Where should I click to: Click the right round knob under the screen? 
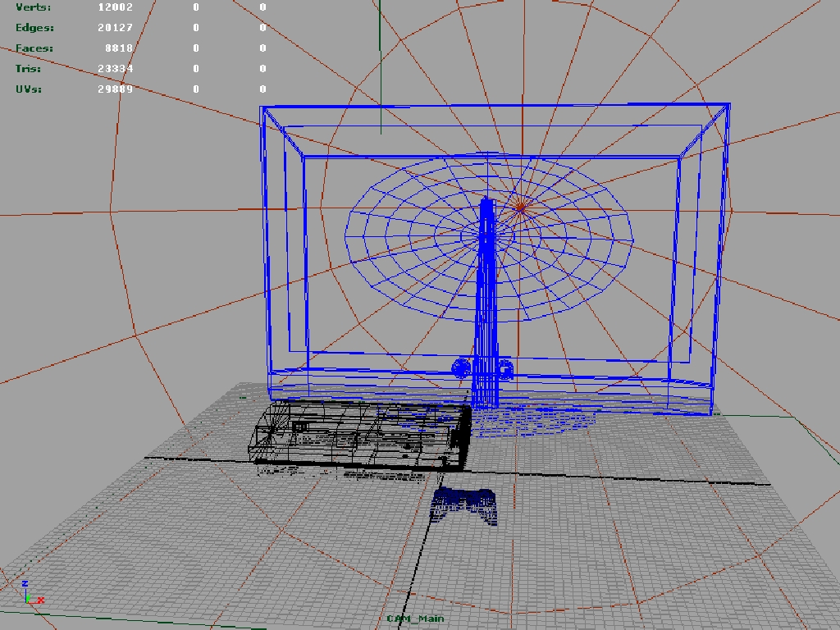[x=505, y=368]
